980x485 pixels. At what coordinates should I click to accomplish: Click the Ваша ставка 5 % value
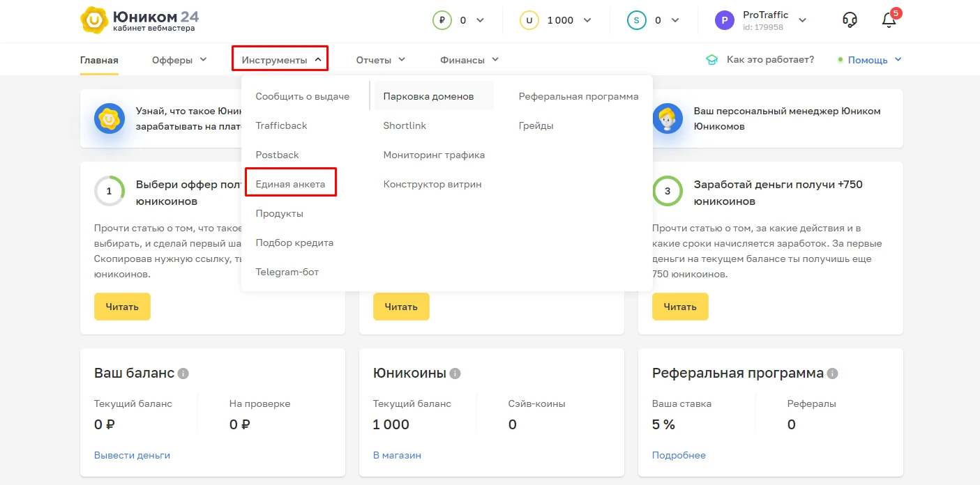(x=663, y=424)
